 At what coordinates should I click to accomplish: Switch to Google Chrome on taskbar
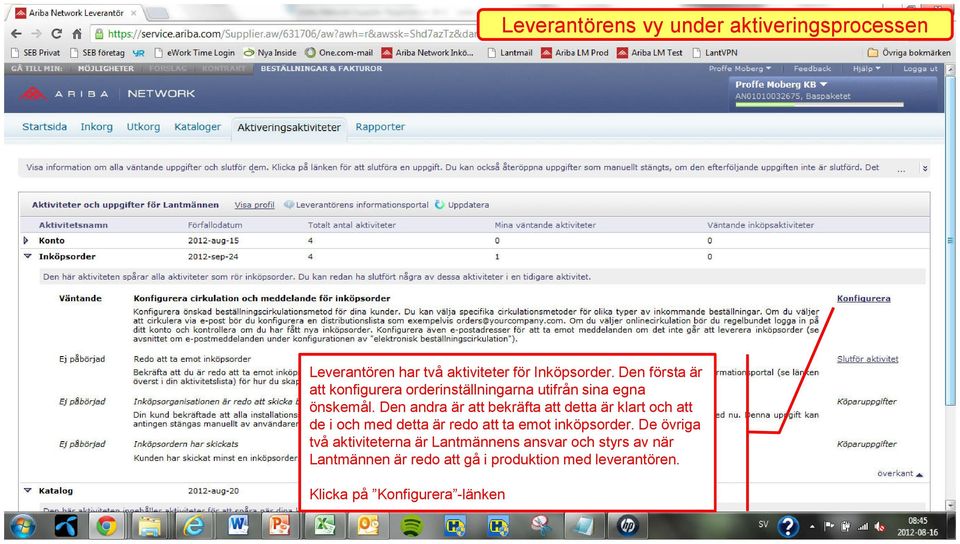107,526
